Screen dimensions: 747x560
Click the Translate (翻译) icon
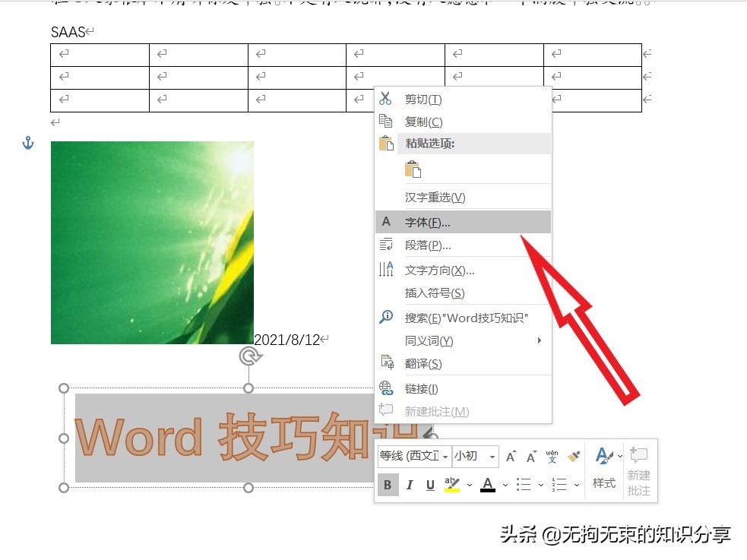[x=386, y=363]
